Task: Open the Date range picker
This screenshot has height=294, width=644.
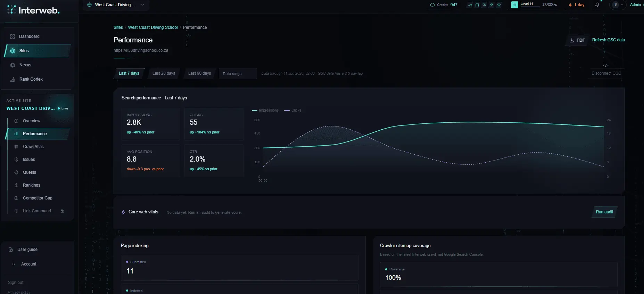Action: coord(238,74)
